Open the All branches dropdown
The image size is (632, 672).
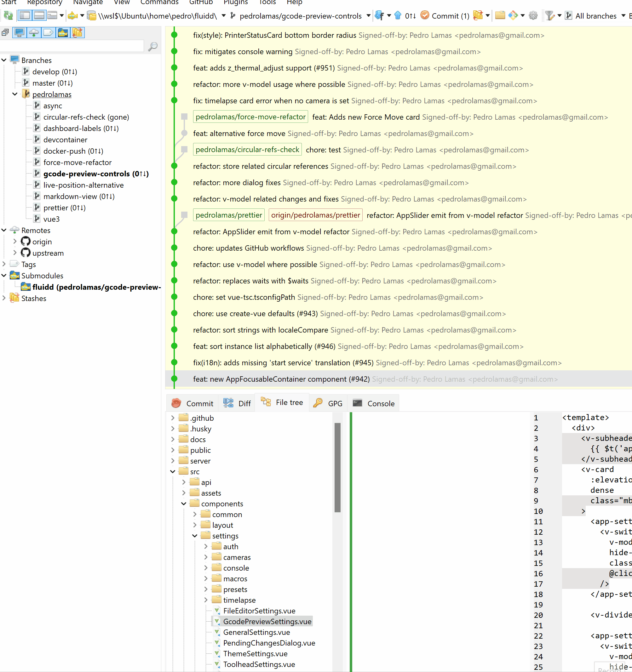click(x=596, y=15)
